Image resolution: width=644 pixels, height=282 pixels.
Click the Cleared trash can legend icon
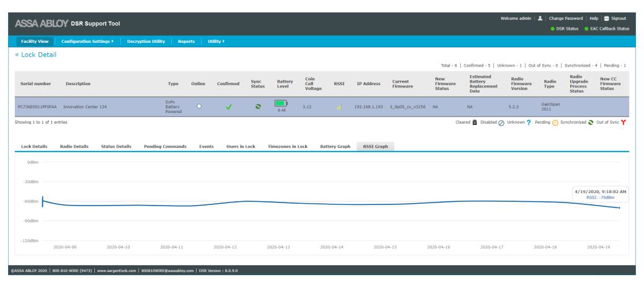pyautogui.click(x=475, y=122)
